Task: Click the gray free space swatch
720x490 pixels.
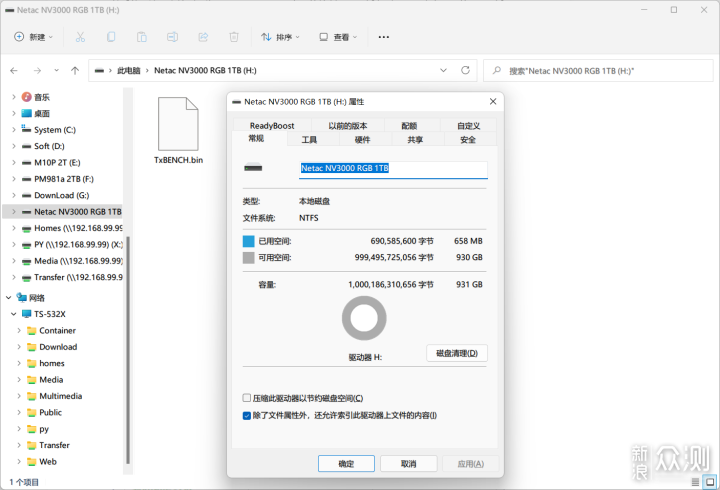Action: click(x=248, y=258)
